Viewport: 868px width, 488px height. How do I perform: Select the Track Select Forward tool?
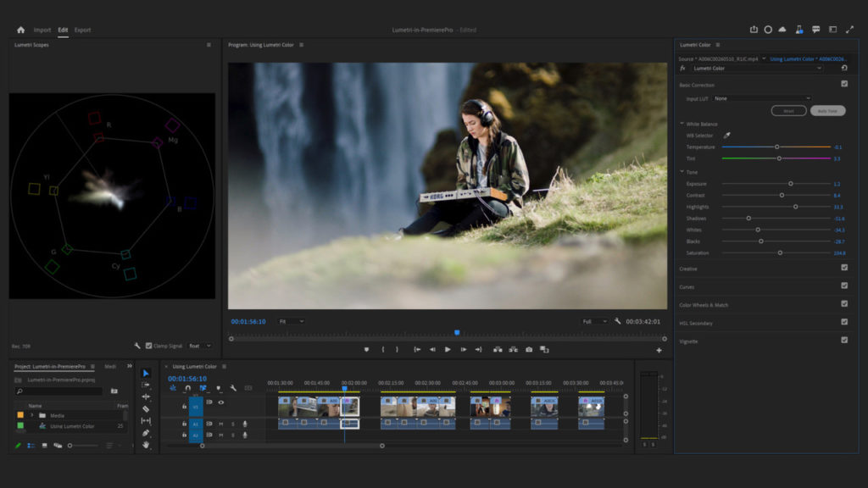[x=145, y=385]
